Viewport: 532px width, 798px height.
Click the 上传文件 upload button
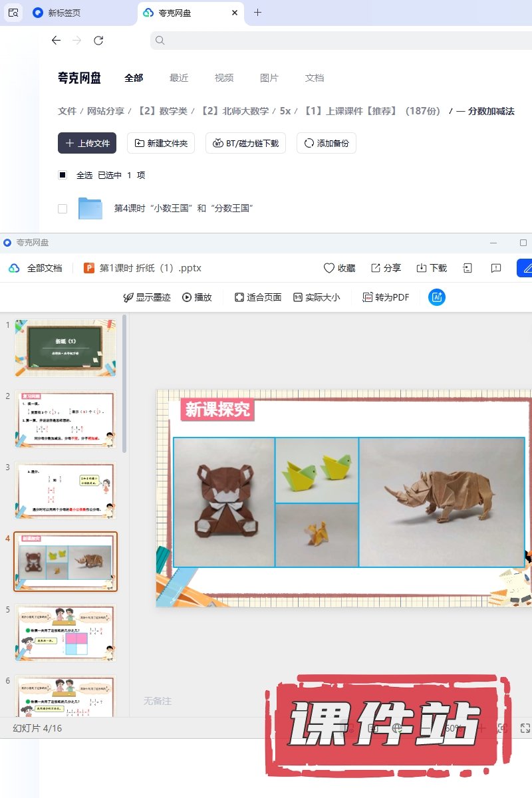(87, 143)
